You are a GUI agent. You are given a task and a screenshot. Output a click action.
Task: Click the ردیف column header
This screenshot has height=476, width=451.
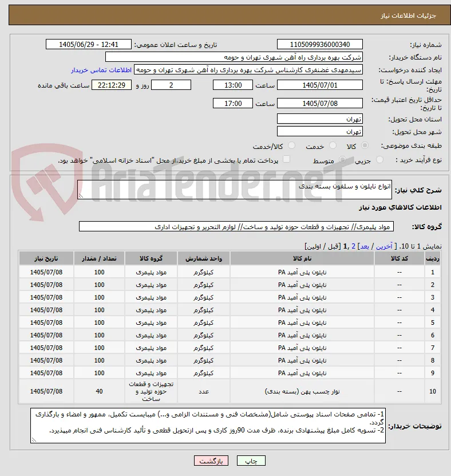(433, 258)
